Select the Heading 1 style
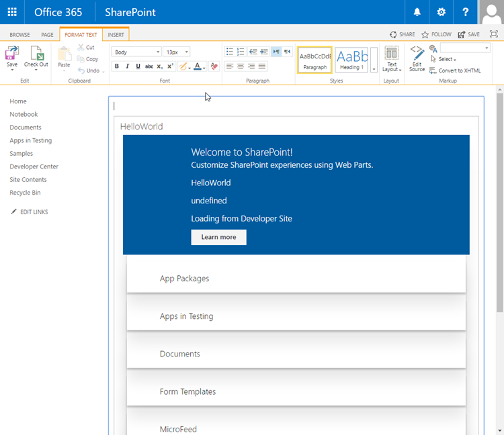This screenshot has width=504, height=435. (351, 60)
